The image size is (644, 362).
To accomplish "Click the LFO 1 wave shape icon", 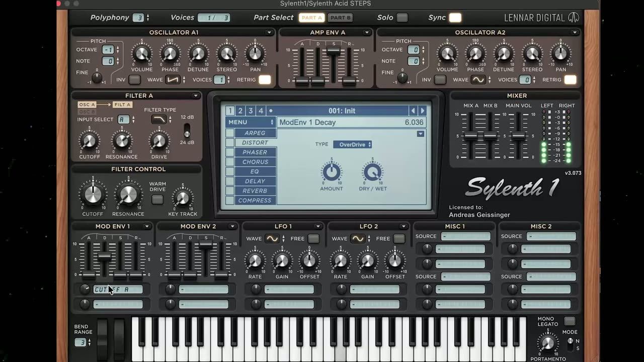I will point(272,238).
